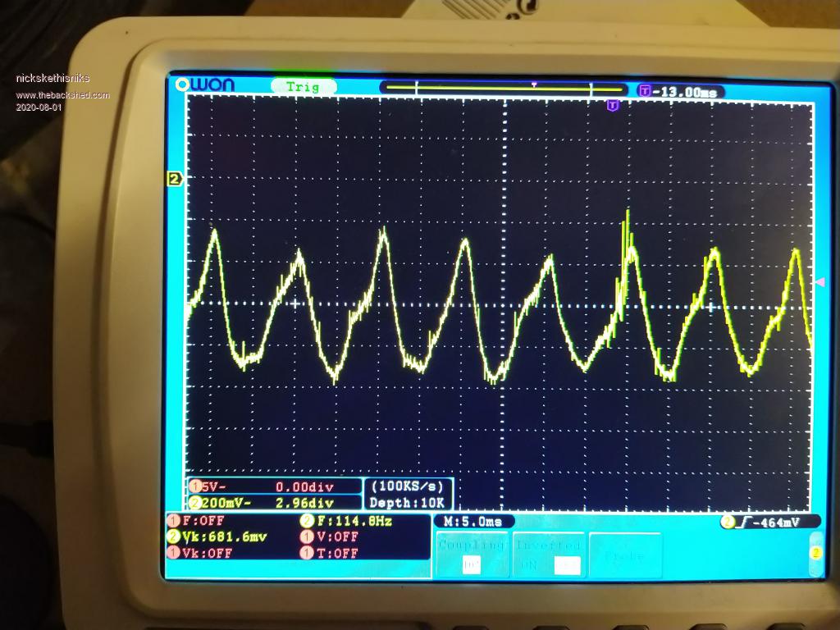This screenshot has height=630, width=840.
Task: Click the channel 2 frequency 114.8Hz measurement
Action: coord(345,521)
